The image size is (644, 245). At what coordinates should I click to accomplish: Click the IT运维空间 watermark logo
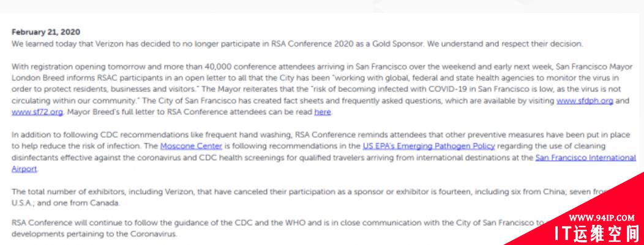596,233
